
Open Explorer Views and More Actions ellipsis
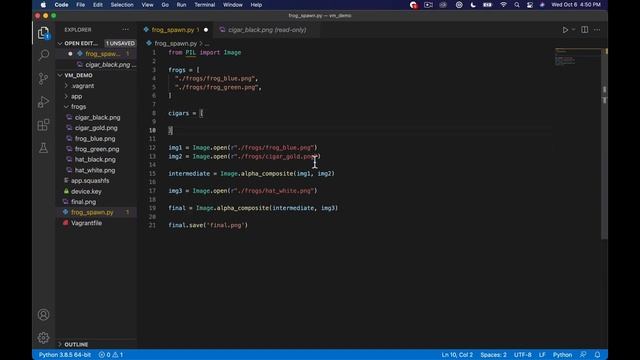pos(125,30)
